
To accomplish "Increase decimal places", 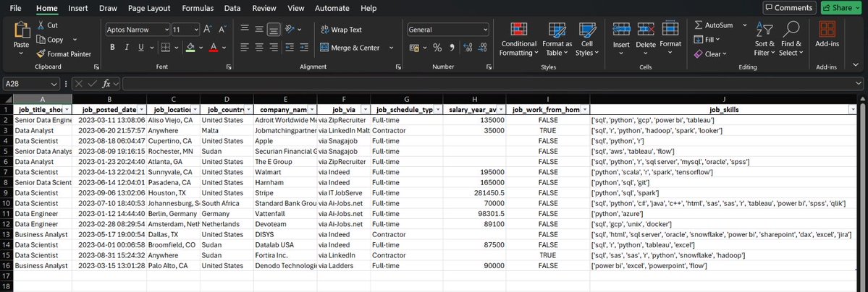I will pyautogui.click(x=466, y=48).
